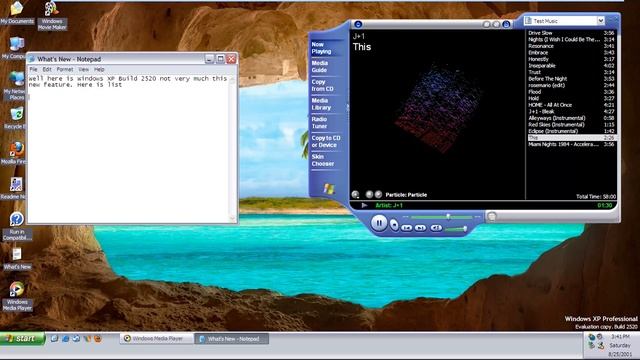The height and width of the screenshot is (360, 640).
Task: Select the My Computer desktop icon
Action: pyautogui.click(x=15, y=48)
